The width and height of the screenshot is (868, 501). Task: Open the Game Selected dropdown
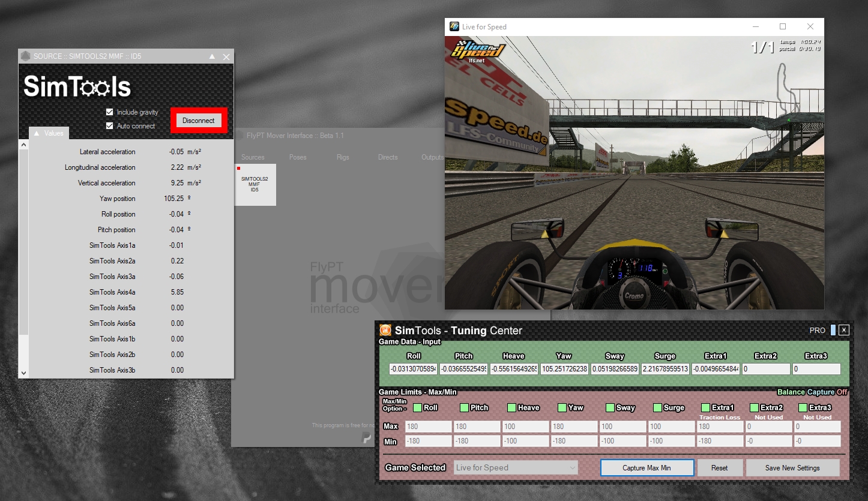516,467
